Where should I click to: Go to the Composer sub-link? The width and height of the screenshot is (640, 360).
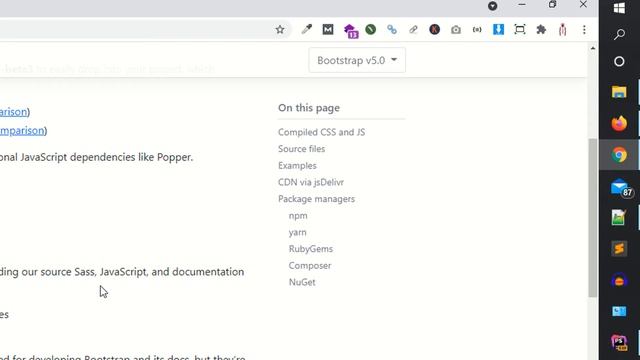point(310,266)
